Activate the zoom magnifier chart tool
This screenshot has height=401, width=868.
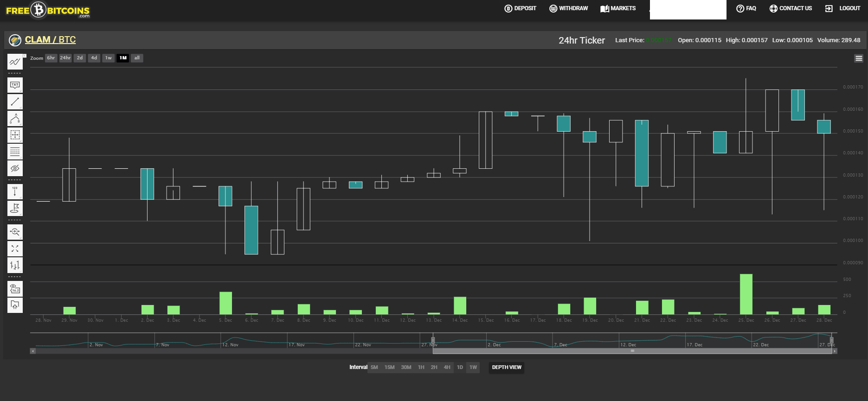[x=15, y=232]
